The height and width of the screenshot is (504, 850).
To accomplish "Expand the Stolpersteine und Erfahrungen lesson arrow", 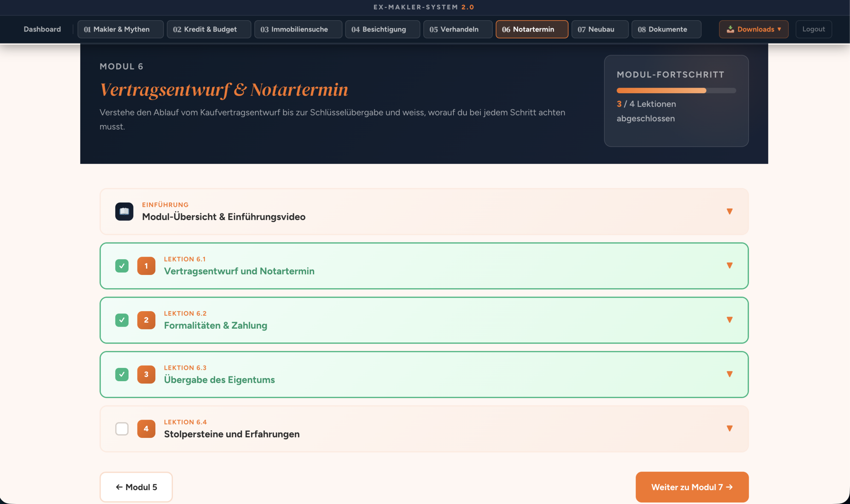I will [729, 429].
